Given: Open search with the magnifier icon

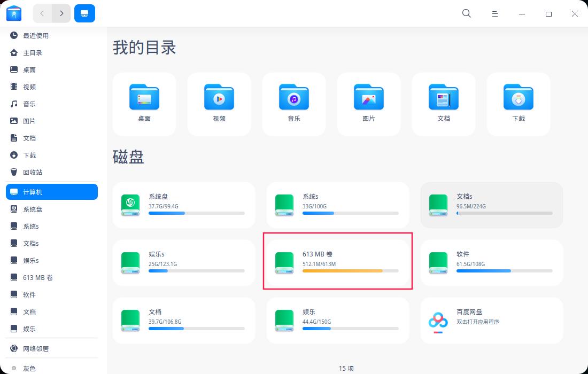Looking at the screenshot, I should (x=466, y=13).
